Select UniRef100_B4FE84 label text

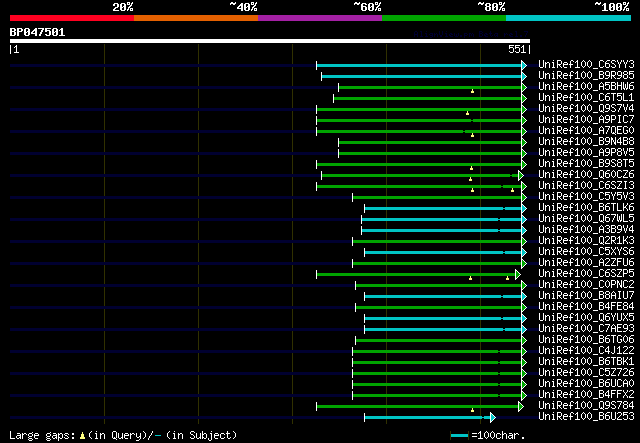point(586,307)
